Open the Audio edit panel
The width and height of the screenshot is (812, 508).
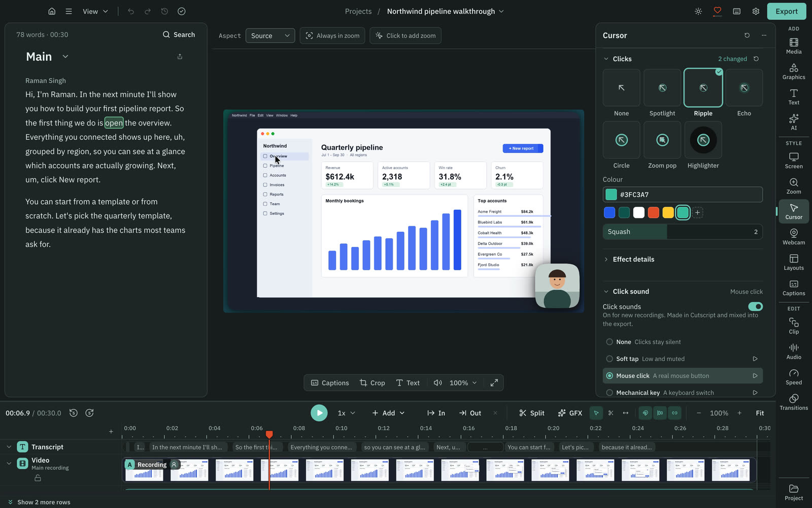pyautogui.click(x=794, y=351)
